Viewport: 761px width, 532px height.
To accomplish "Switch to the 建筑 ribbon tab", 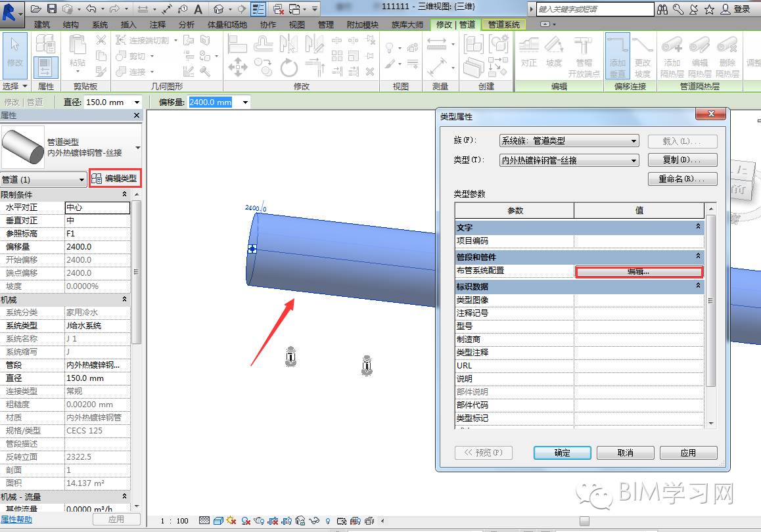I will [42, 24].
